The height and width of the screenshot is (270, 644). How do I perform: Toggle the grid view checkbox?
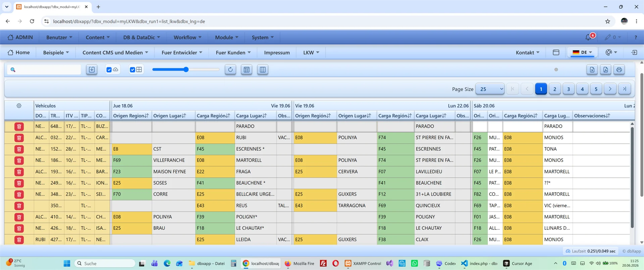(132, 70)
